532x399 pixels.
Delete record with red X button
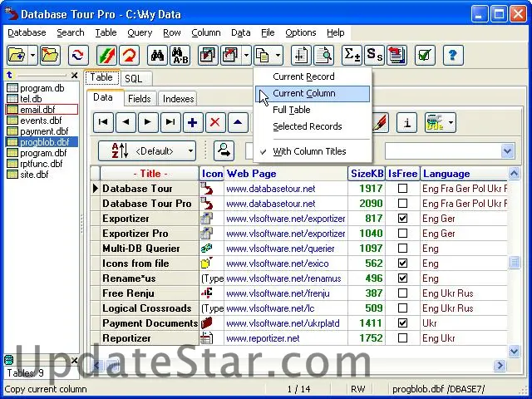tap(215, 122)
